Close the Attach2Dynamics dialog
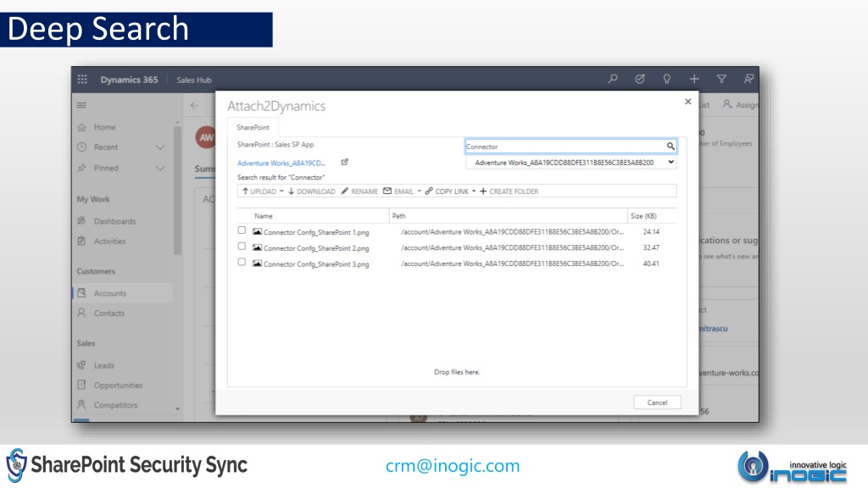Image resolution: width=868 pixels, height=488 pixels. tap(687, 102)
